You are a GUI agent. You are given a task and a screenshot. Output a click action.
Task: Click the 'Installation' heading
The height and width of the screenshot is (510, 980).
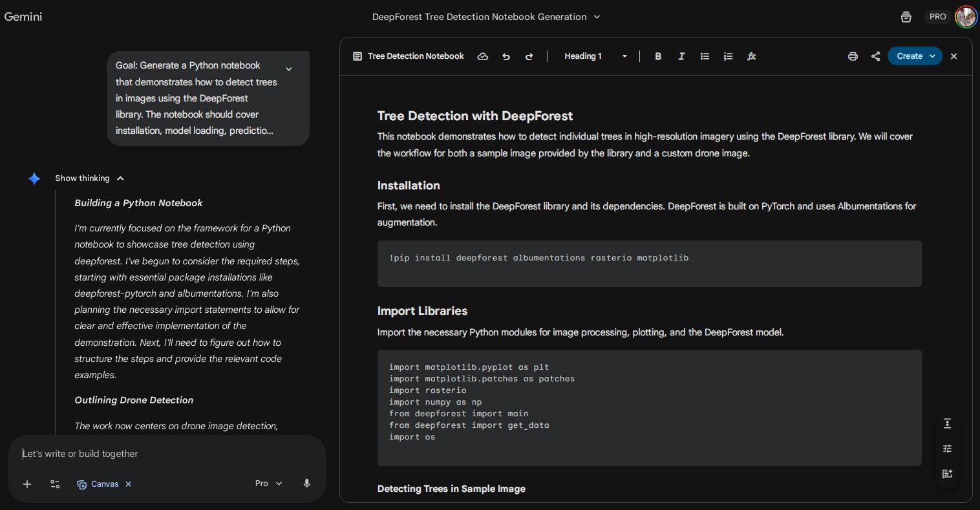click(x=409, y=186)
